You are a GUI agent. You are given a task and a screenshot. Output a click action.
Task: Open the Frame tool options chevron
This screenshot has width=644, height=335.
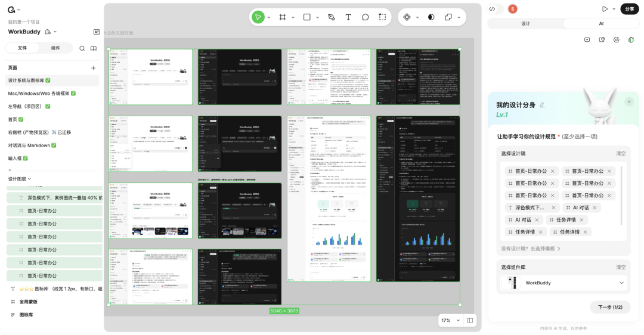293,18
